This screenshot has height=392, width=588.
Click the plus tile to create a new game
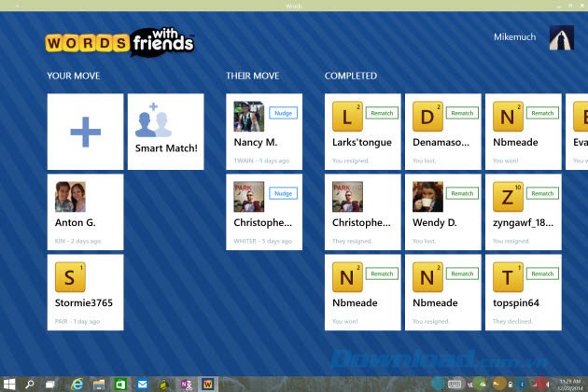pos(85,132)
